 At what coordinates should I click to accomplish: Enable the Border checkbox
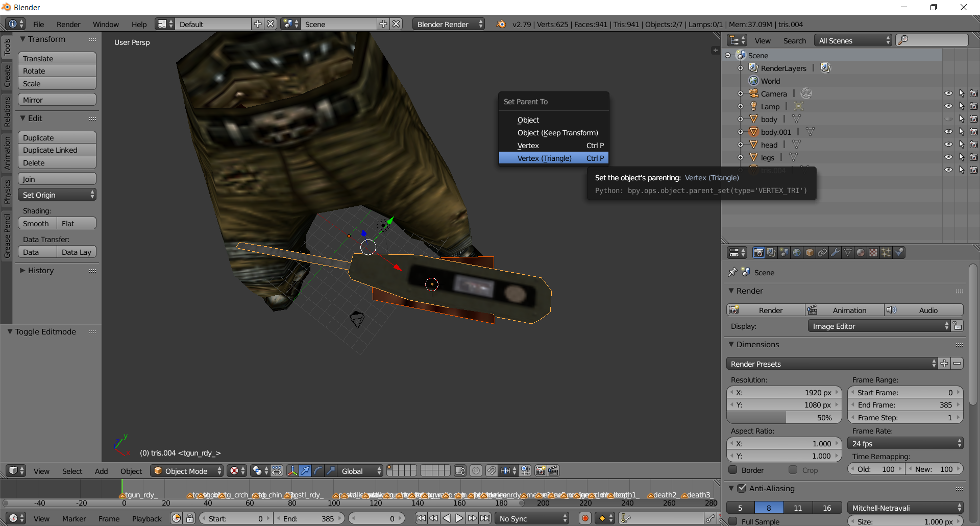click(733, 470)
